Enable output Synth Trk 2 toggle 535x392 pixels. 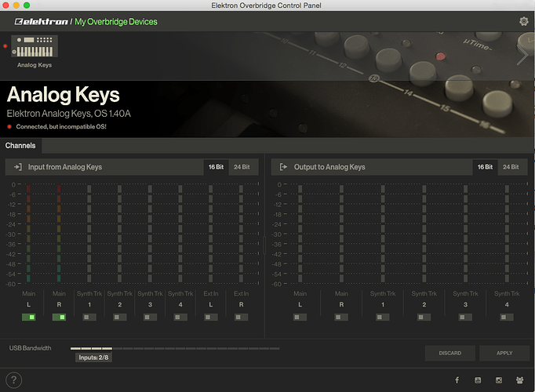(x=424, y=318)
